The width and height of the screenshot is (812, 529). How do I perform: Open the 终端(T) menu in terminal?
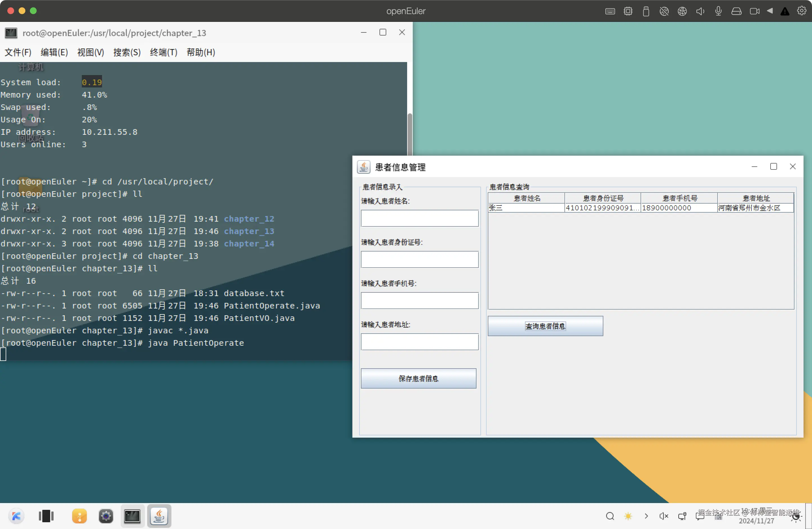pos(164,52)
